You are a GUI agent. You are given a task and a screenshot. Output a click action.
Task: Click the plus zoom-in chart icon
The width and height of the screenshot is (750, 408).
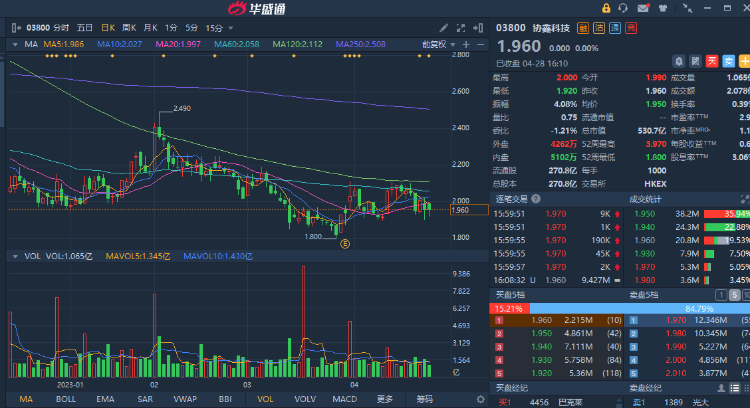click(x=466, y=44)
